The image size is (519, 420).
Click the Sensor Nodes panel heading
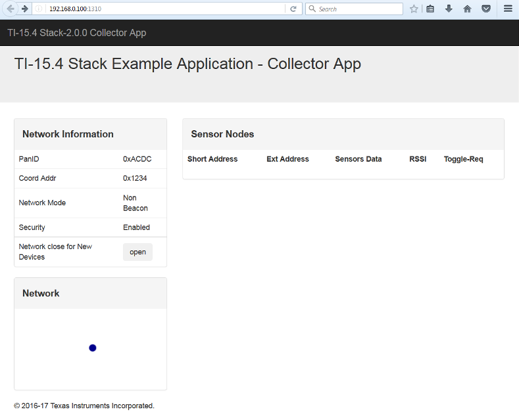click(222, 134)
